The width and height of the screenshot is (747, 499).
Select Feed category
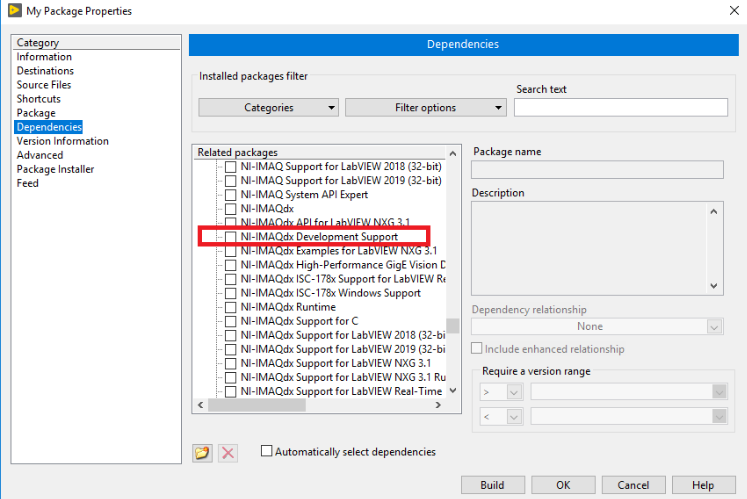click(28, 183)
